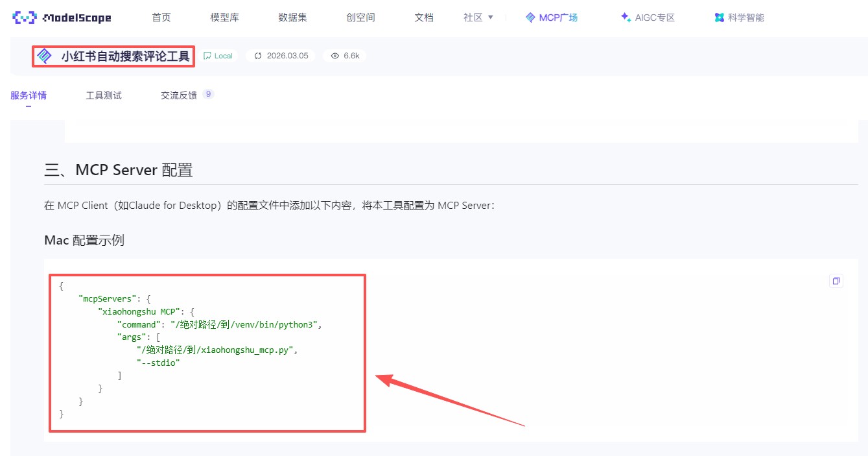Switch to the 工具测试 tab
This screenshot has height=456, width=868.
tap(104, 95)
